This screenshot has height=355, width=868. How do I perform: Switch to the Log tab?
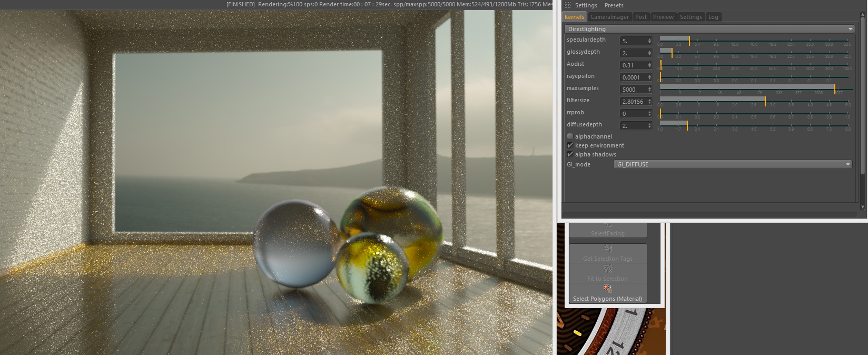[x=713, y=17]
